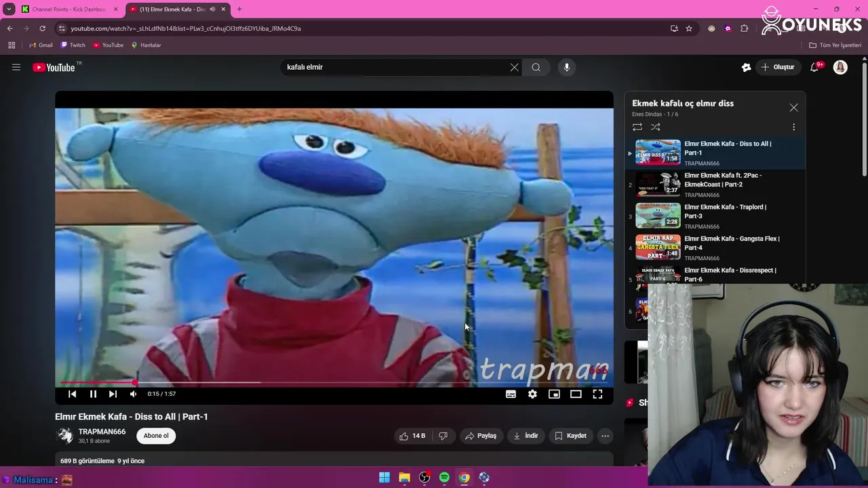This screenshot has height=488, width=868.
Task: Bookmark this page with star
Action: [x=689, y=28]
